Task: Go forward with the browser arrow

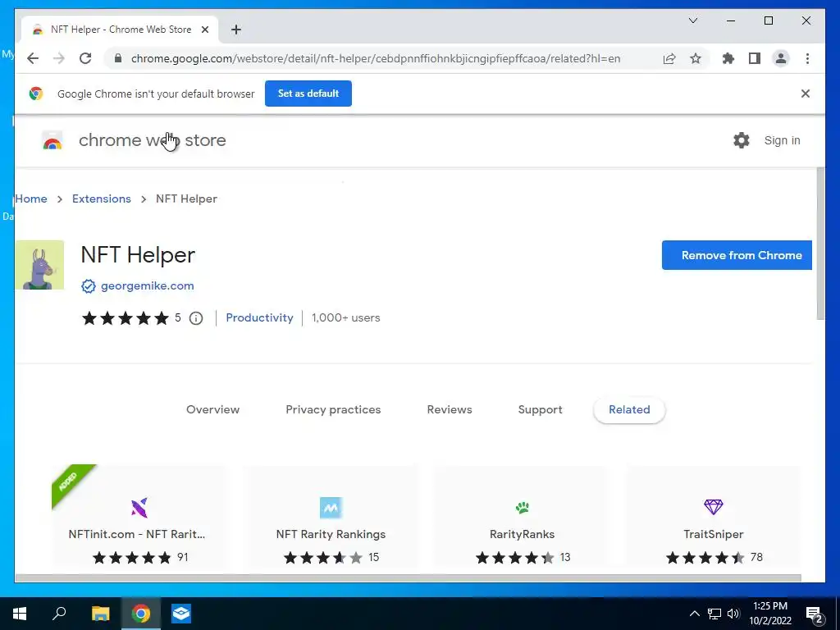Action: tap(59, 58)
